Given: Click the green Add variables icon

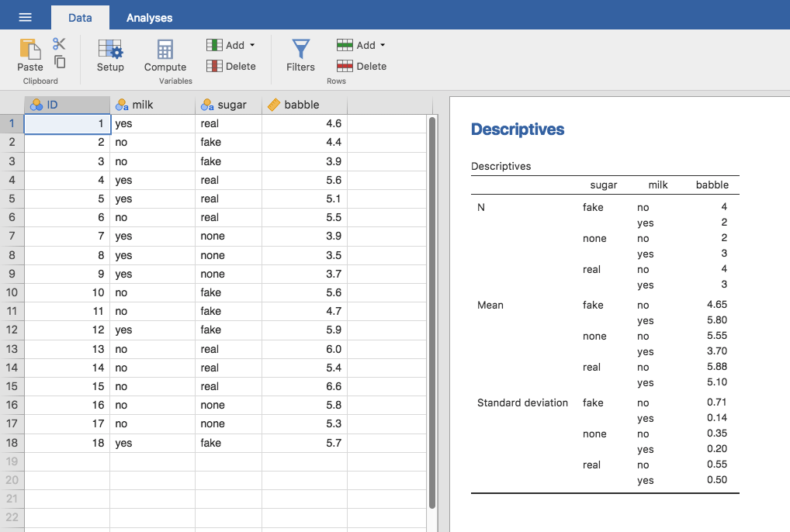Looking at the screenshot, I should (213, 45).
